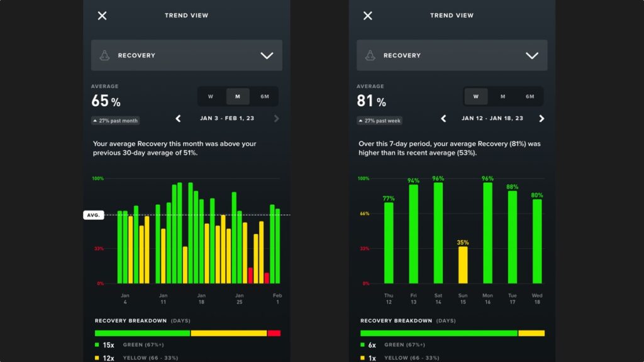Navigate to the previous month with the left arrow
The height and width of the screenshot is (362, 644).
click(x=178, y=118)
